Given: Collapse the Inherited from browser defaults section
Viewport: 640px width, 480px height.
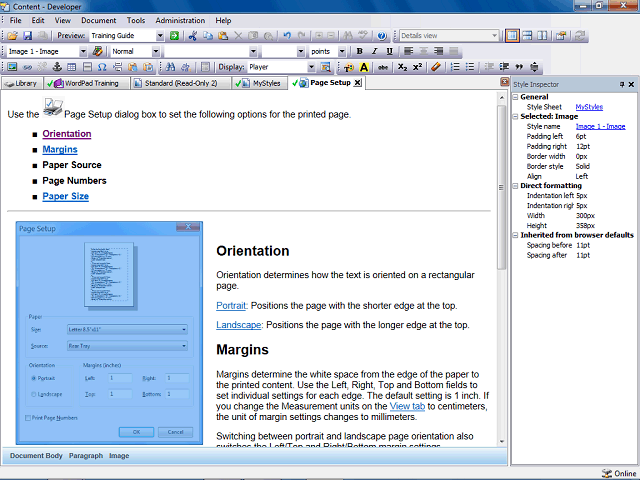Looking at the screenshot, I should 515,235.
